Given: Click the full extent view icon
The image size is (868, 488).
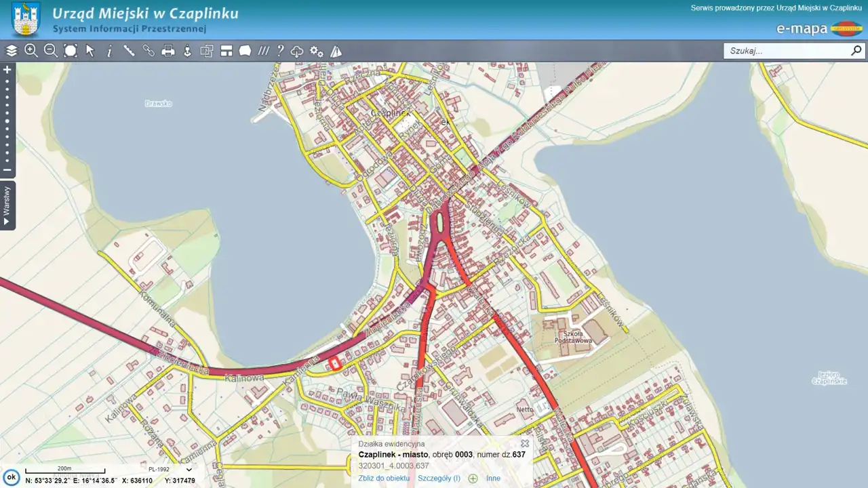Looking at the screenshot, I should click(71, 51).
